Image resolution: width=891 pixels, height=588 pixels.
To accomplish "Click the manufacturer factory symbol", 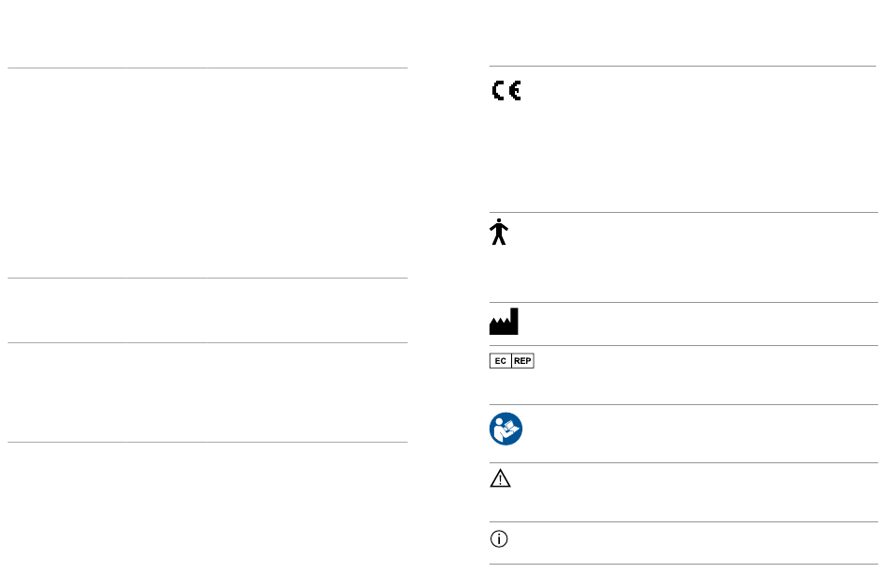I will pos(504,322).
